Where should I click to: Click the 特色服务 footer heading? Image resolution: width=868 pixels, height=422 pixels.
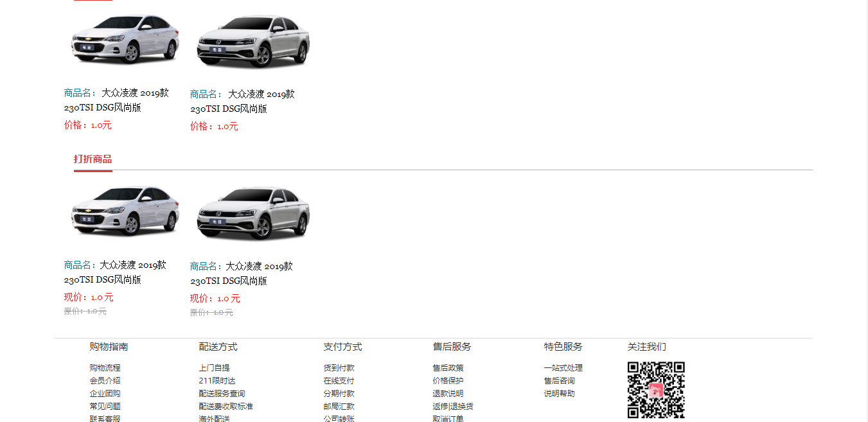click(563, 347)
